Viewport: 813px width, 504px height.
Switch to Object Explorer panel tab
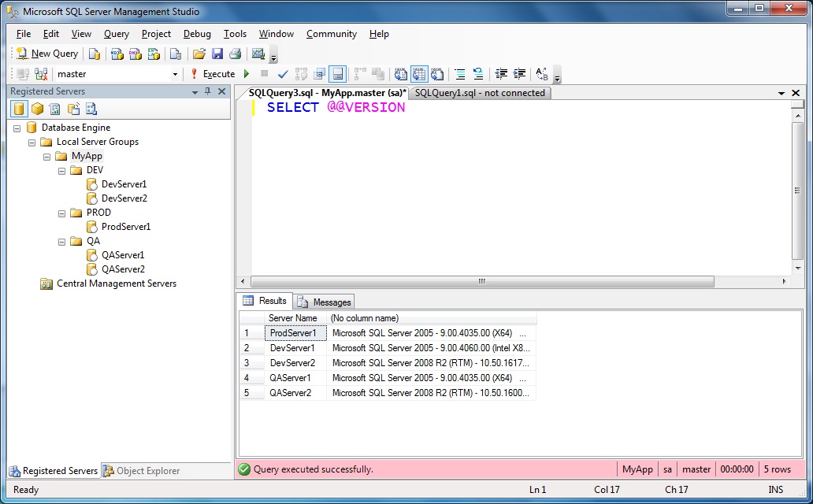(x=142, y=471)
